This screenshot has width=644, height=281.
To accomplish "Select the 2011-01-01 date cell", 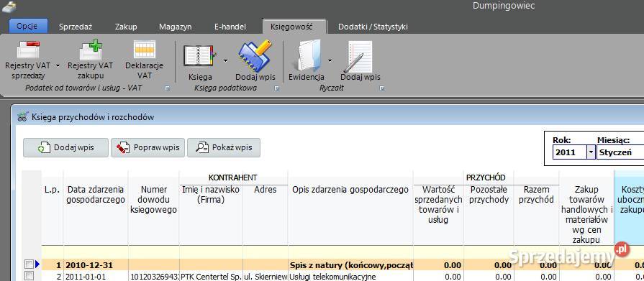I will click(96, 277).
